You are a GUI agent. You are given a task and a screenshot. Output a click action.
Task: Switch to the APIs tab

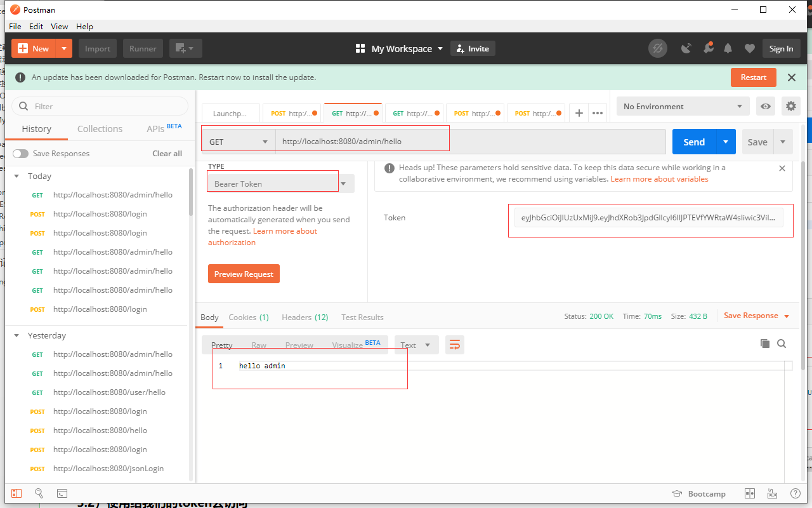click(164, 128)
